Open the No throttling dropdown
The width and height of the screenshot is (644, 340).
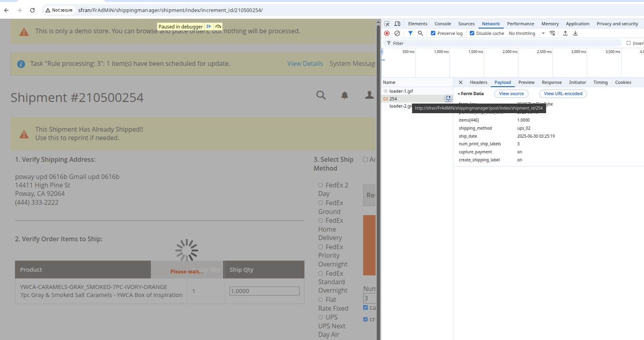526,33
